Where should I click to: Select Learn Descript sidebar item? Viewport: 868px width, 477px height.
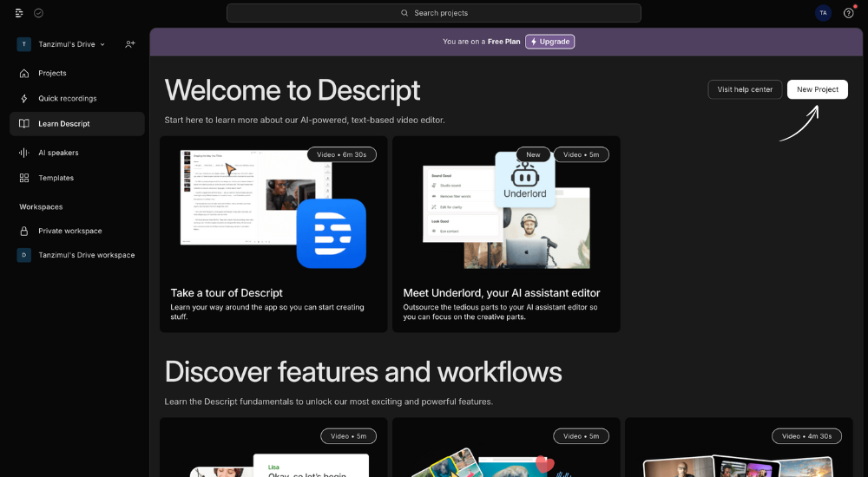(x=77, y=124)
